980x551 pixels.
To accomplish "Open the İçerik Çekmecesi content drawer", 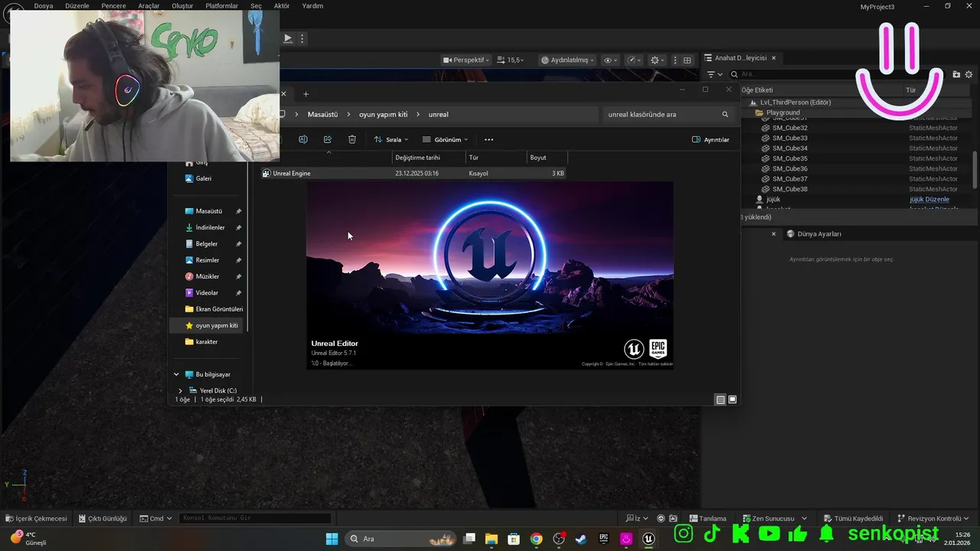I will pos(36,518).
